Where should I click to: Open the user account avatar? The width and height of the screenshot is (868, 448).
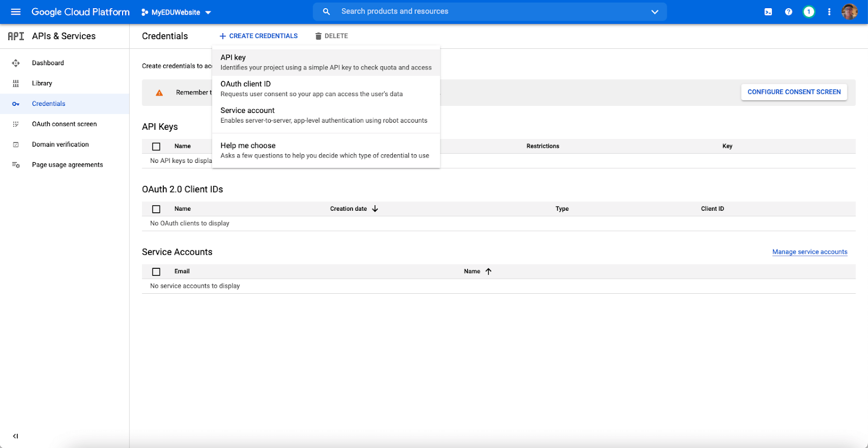pos(850,12)
